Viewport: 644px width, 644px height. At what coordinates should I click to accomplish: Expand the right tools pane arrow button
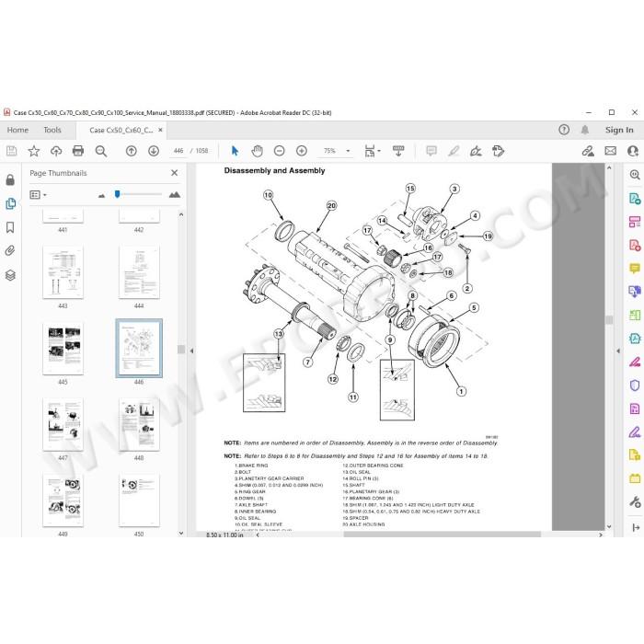click(636, 527)
